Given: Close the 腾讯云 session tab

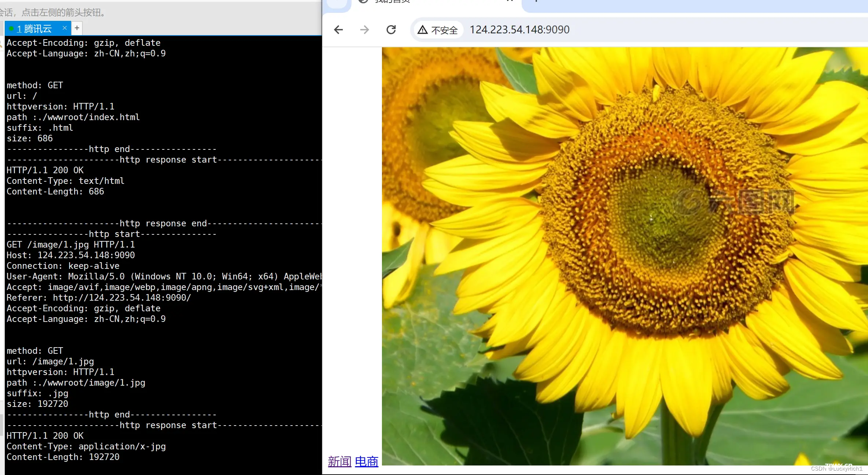Looking at the screenshot, I should coord(65,28).
